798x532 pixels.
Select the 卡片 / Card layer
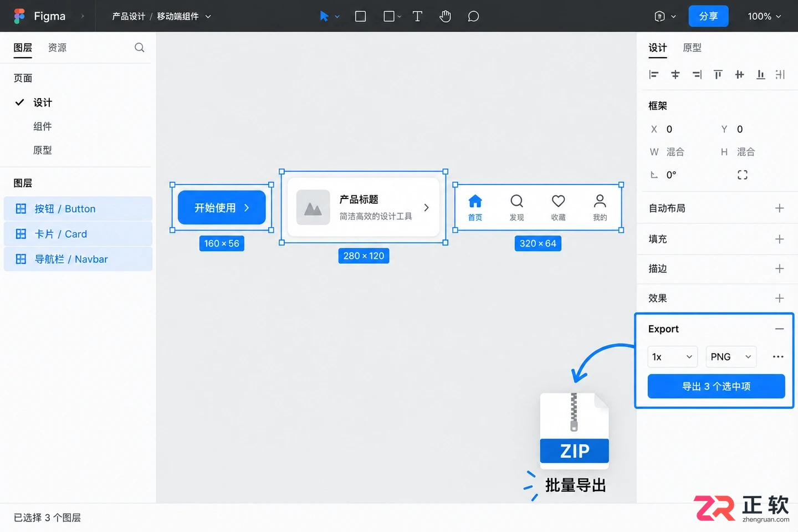(78, 234)
